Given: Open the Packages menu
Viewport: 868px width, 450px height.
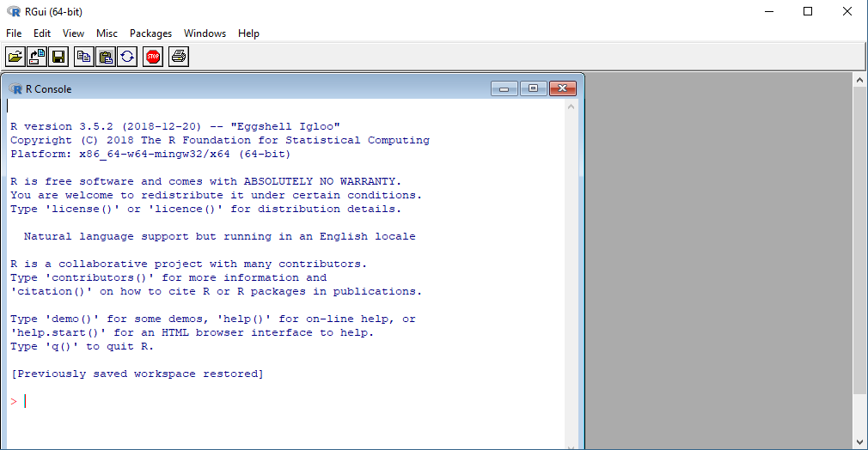Looking at the screenshot, I should pos(150,33).
